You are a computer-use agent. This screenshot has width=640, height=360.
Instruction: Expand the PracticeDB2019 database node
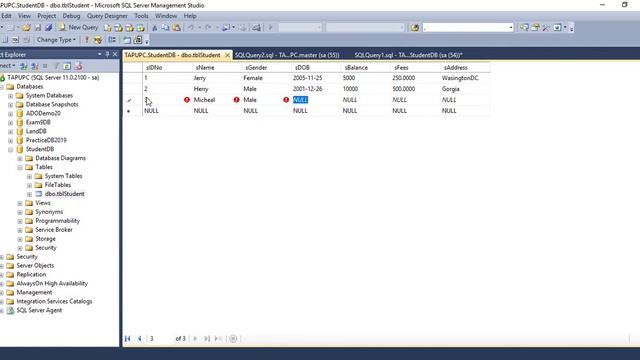click(x=10, y=140)
